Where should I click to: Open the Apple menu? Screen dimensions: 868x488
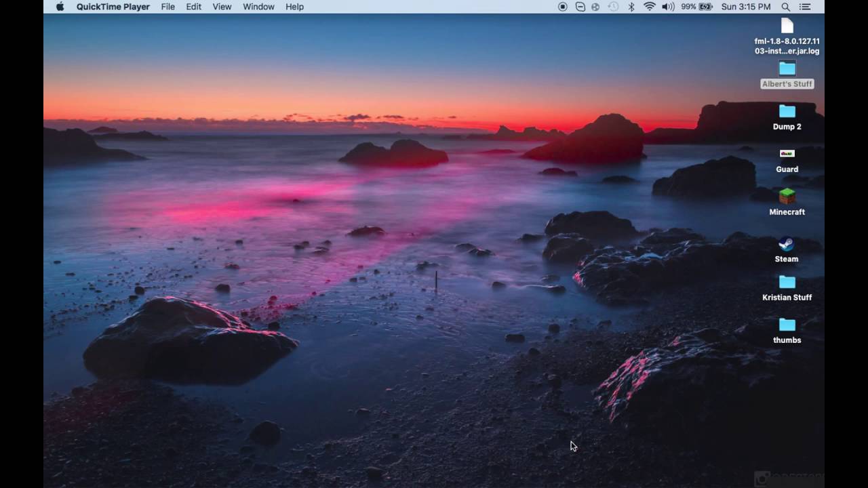(60, 7)
